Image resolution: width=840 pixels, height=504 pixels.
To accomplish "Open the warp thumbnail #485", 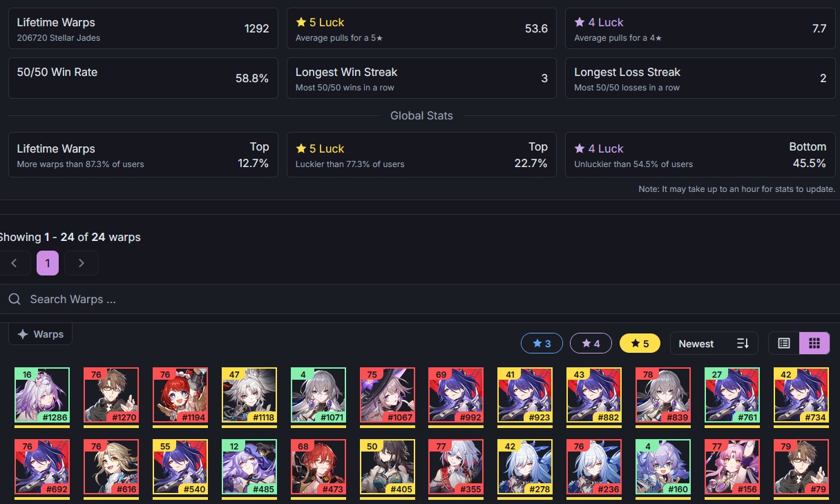I will click(249, 467).
